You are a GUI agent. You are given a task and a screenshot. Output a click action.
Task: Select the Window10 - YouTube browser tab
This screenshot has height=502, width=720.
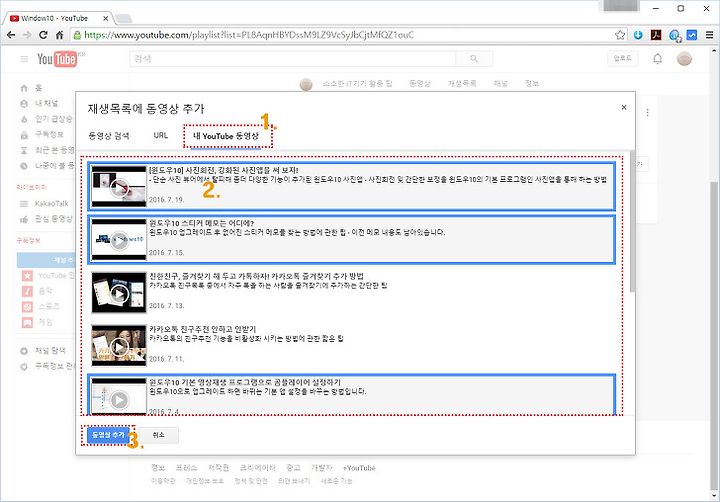[54, 18]
